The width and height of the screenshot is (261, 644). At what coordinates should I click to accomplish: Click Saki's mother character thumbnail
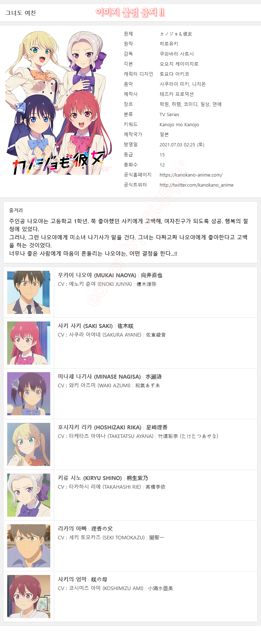click(29, 597)
